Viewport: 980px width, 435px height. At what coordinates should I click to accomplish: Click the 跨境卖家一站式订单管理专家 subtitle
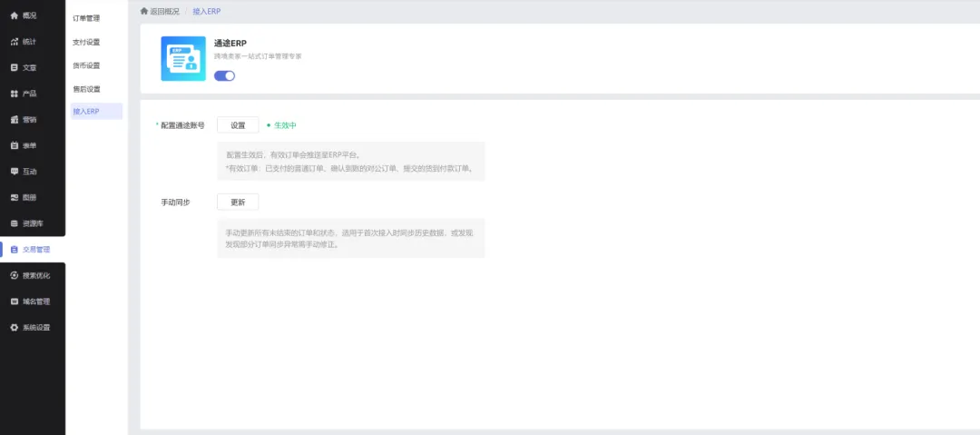click(x=258, y=56)
